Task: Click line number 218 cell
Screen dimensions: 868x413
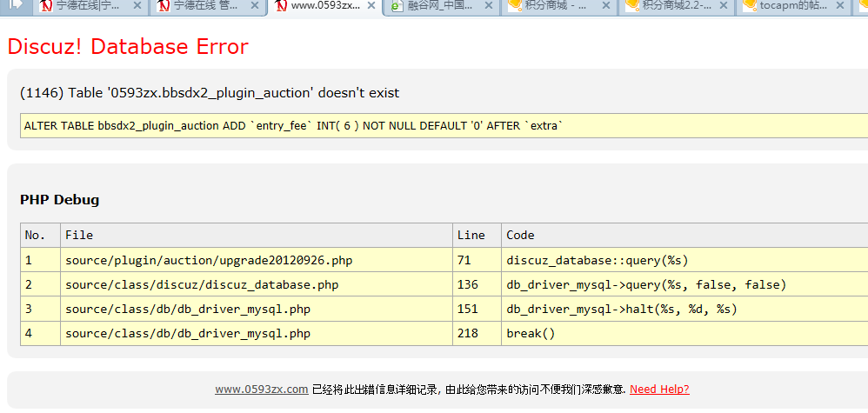Action: pos(477,333)
